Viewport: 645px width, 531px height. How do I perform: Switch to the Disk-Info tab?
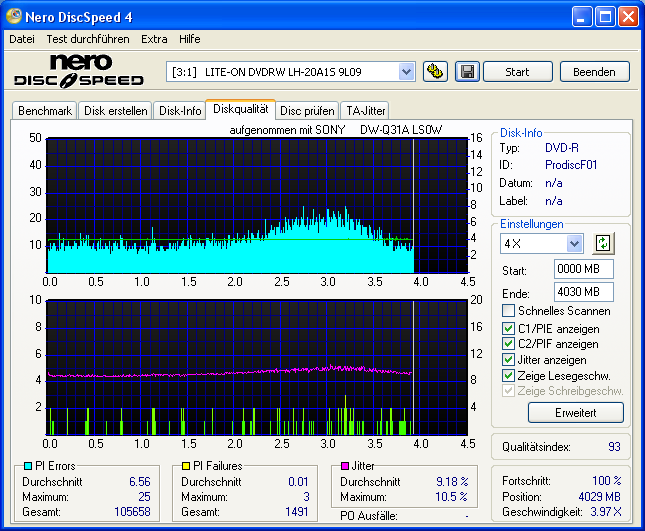pyautogui.click(x=180, y=111)
